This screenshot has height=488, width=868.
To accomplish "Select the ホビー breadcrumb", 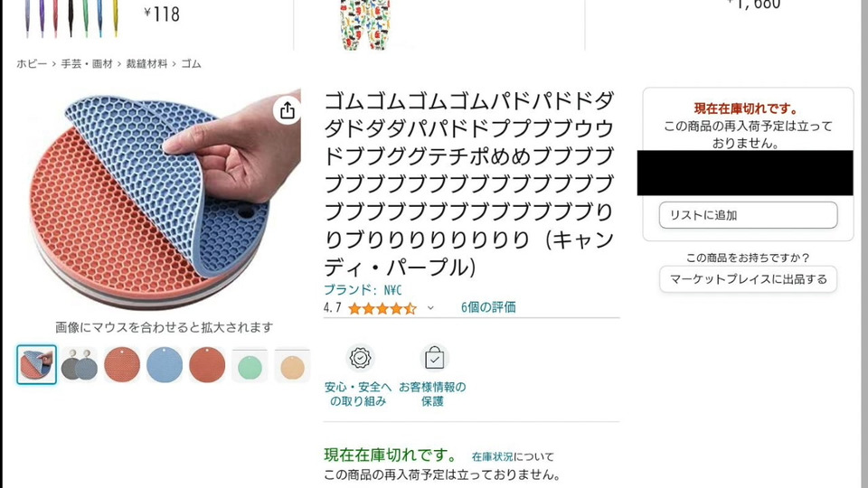I will 32,63.
